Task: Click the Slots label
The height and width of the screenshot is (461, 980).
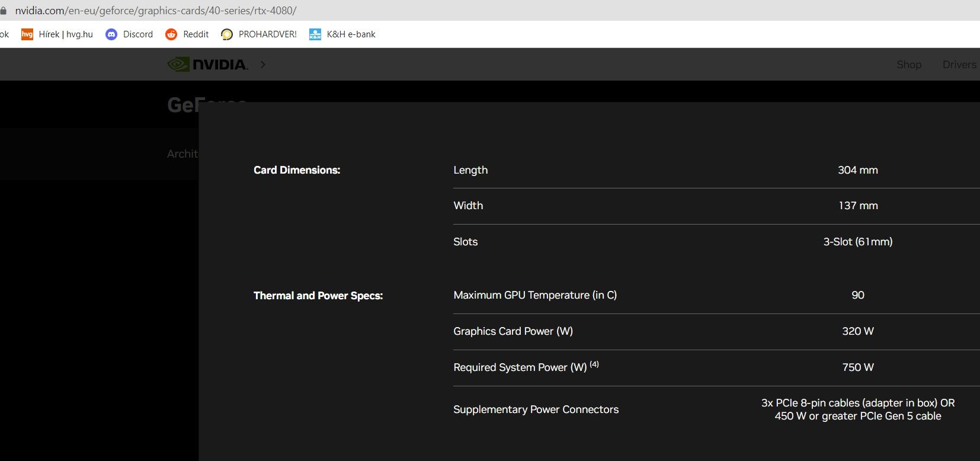Action: click(x=465, y=242)
